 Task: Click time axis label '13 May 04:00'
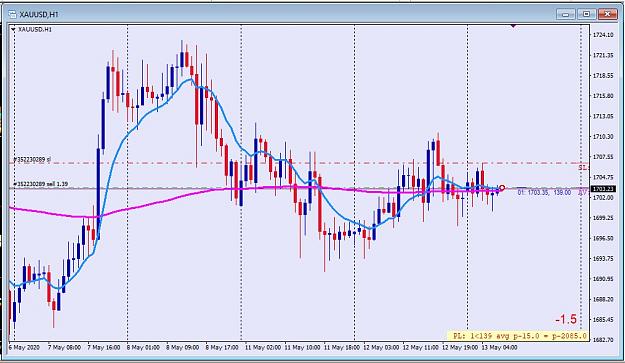[x=499, y=347]
